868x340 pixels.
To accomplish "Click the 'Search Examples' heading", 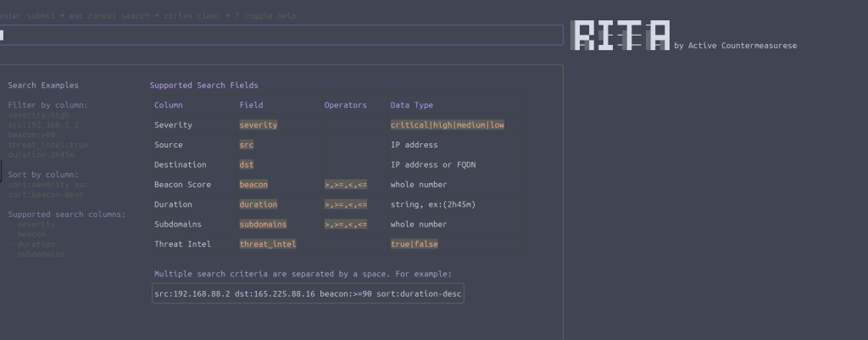I will [43, 86].
